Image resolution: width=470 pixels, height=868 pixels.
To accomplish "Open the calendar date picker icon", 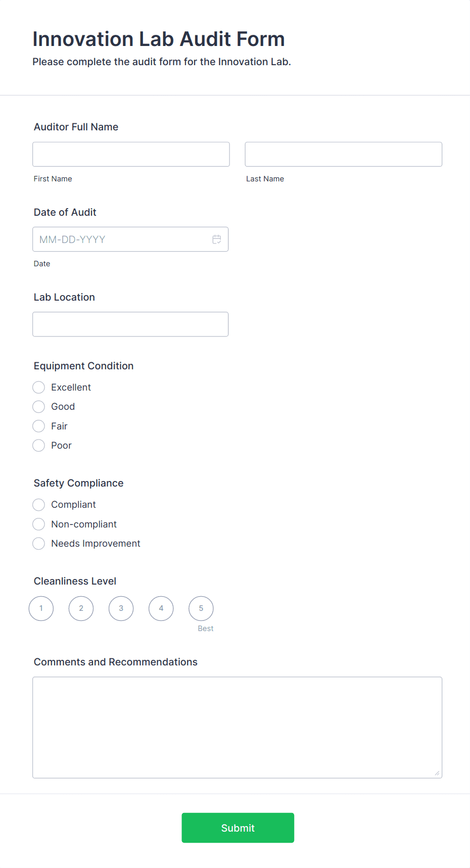I will pyautogui.click(x=217, y=239).
